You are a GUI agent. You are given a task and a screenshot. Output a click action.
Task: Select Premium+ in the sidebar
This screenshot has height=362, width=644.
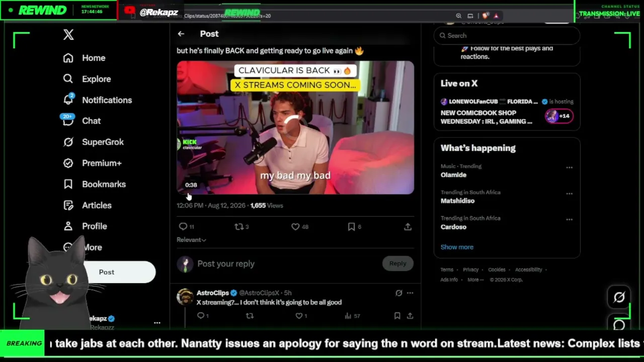(x=92, y=163)
